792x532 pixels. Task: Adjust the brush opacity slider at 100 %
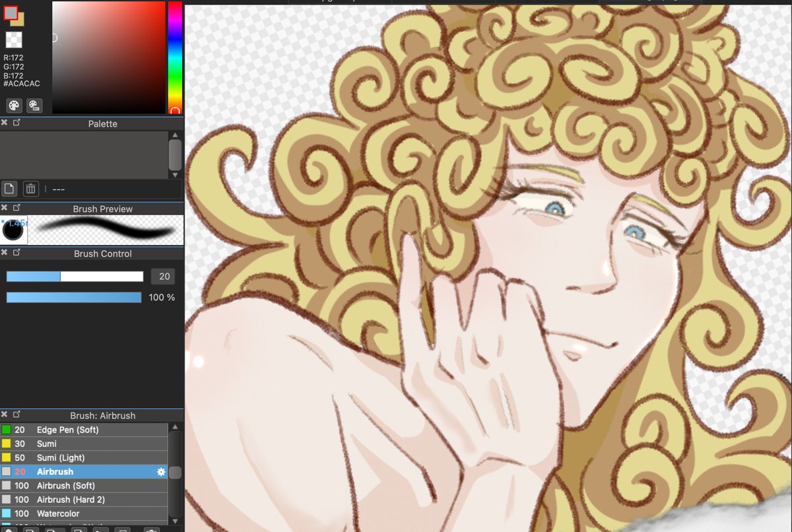[74, 298]
